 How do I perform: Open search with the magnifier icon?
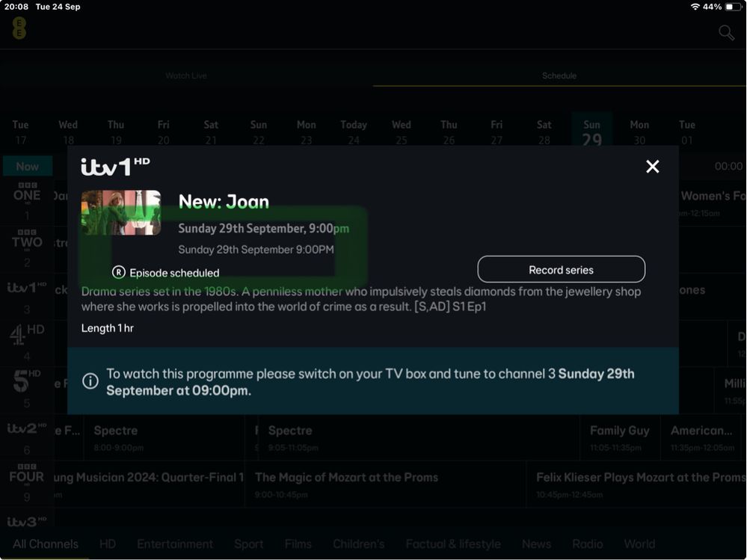point(726,32)
